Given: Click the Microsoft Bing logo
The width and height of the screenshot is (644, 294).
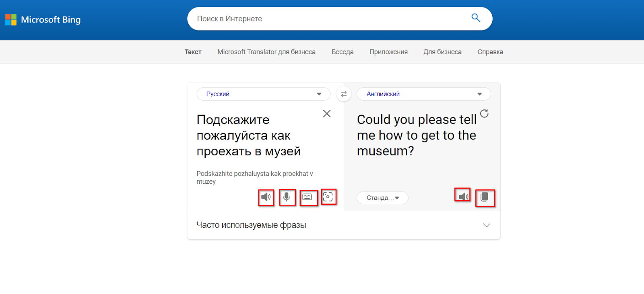Looking at the screenshot, I should [43, 20].
